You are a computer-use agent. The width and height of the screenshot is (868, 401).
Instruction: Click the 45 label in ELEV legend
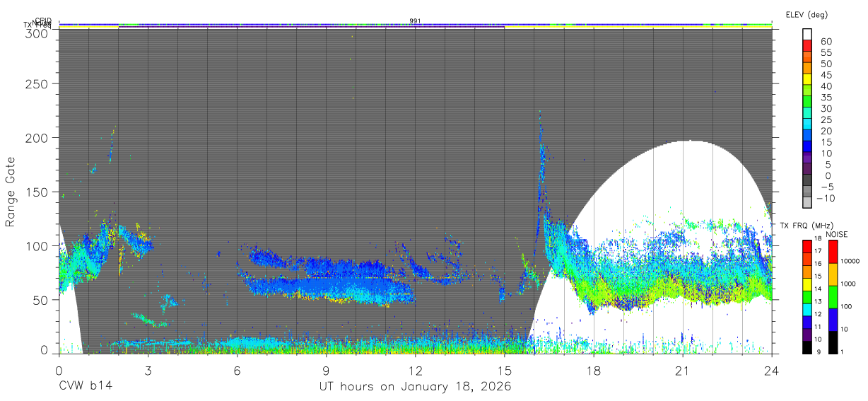pyautogui.click(x=826, y=74)
